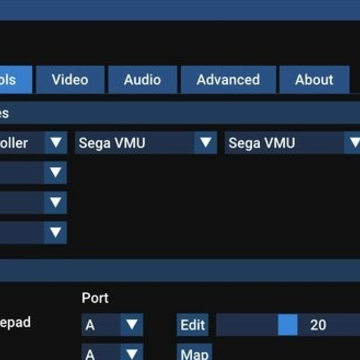Open the About tab

tap(314, 80)
